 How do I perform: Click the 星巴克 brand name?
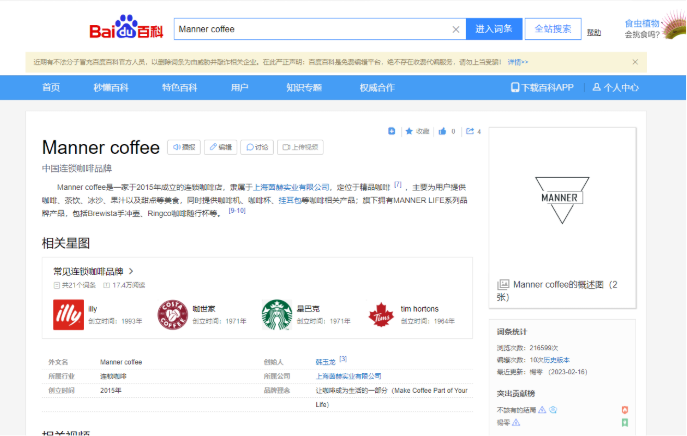point(308,309)
